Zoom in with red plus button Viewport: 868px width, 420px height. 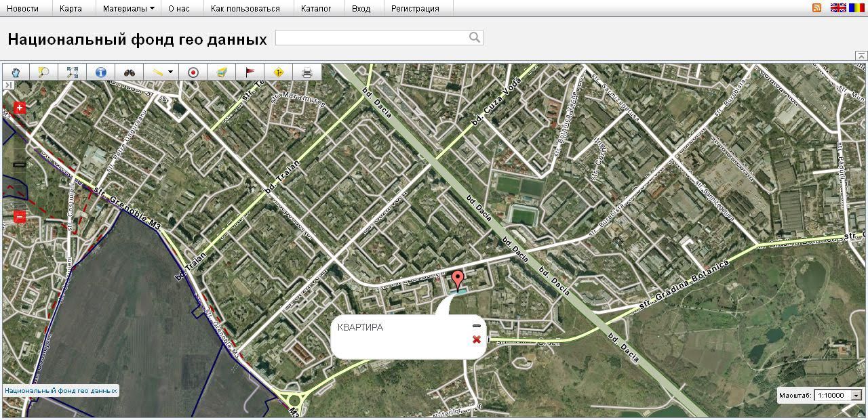[20, 108]
